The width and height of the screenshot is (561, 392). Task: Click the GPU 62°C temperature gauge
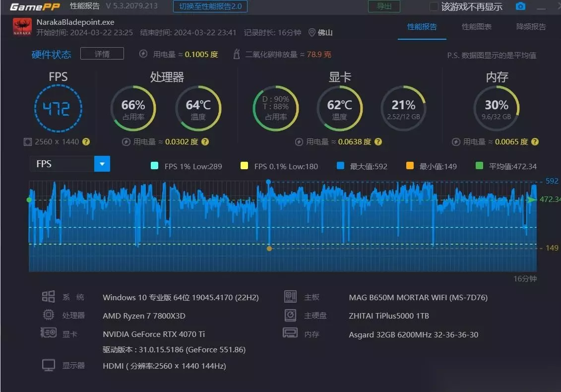point(340,109)
